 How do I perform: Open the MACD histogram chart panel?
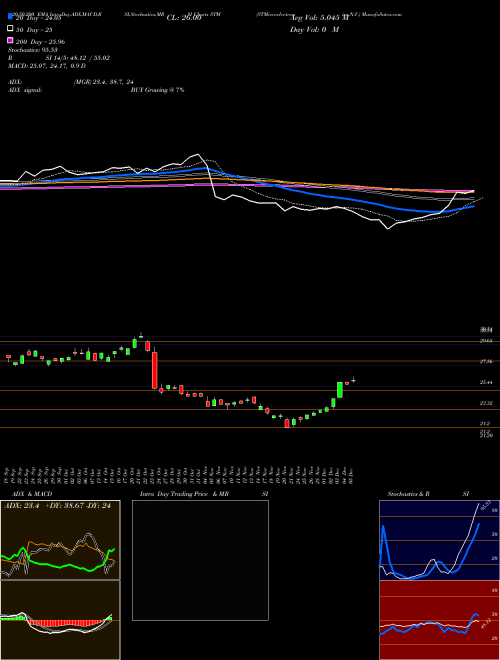[x=60, y=620]
